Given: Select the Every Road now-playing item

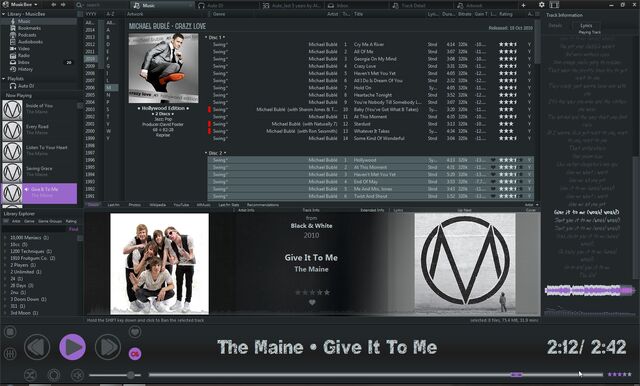Looking at the screenshot, I should (39, 131).
